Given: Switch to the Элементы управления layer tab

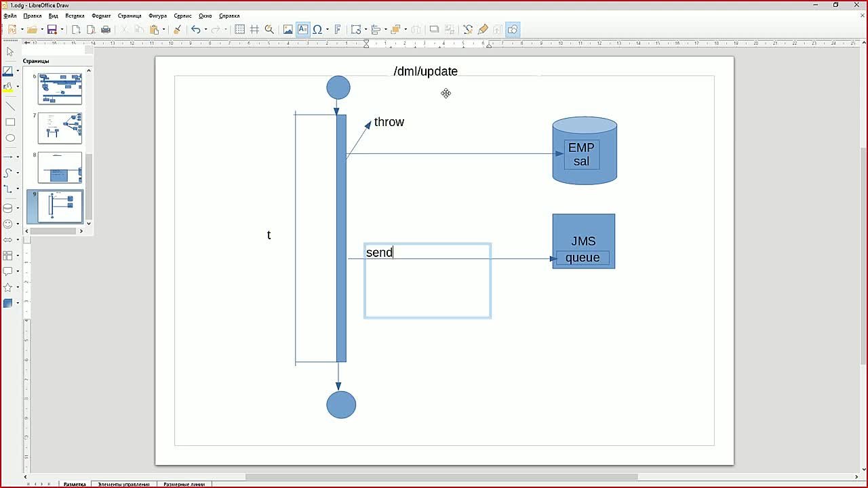Looking at the screenshot, I should click(123, 484).
